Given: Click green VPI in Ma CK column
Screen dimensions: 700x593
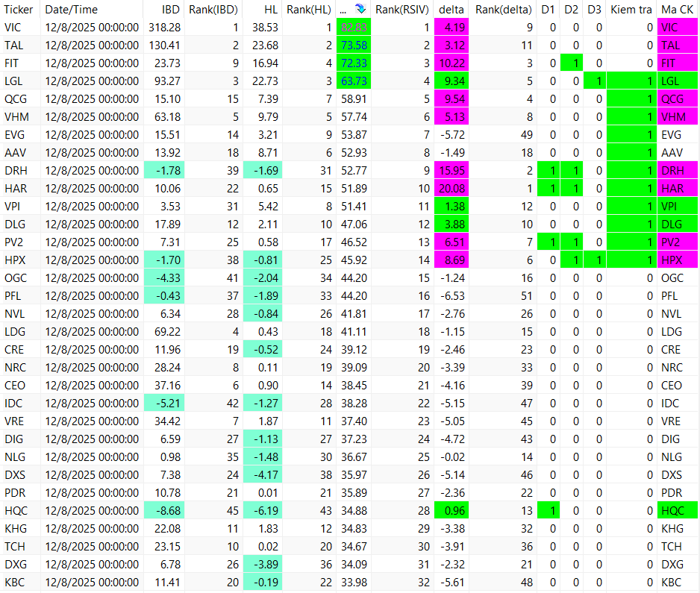Looking at the screenshot, I should [677, 206].
